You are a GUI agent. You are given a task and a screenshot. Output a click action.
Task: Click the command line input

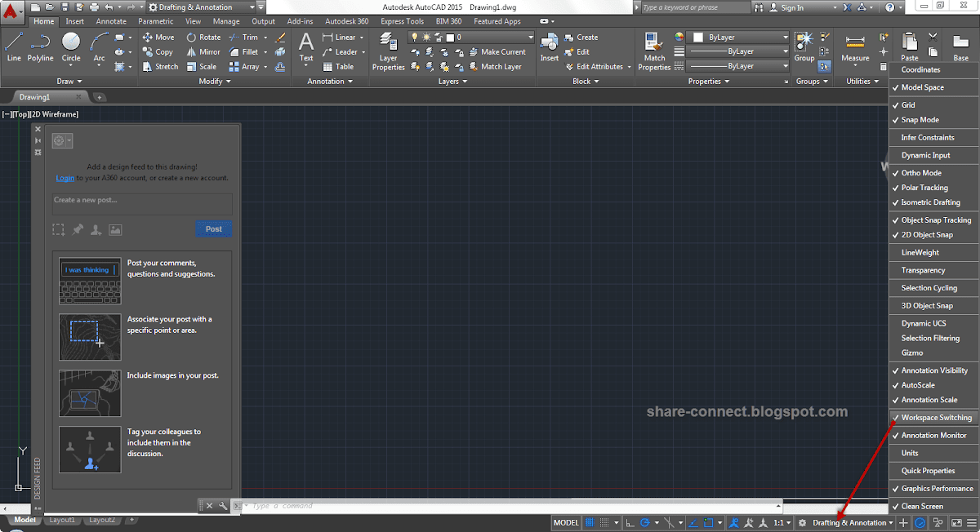(506, 506)
